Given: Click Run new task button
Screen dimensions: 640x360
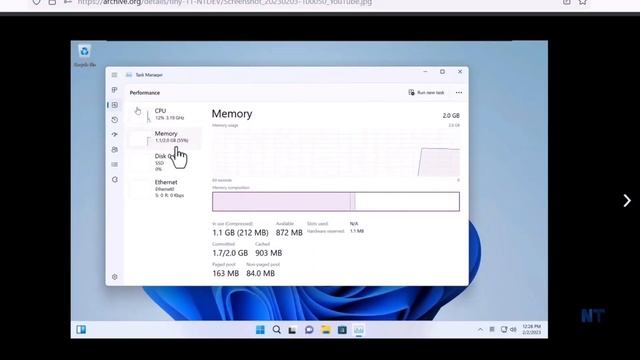Looking at the screenshot, I should click(426, 93).
